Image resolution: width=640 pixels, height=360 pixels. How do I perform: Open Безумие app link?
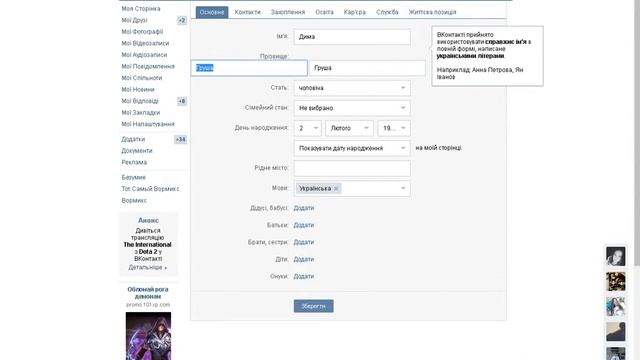pyautogui.click(x=133, y=178)
